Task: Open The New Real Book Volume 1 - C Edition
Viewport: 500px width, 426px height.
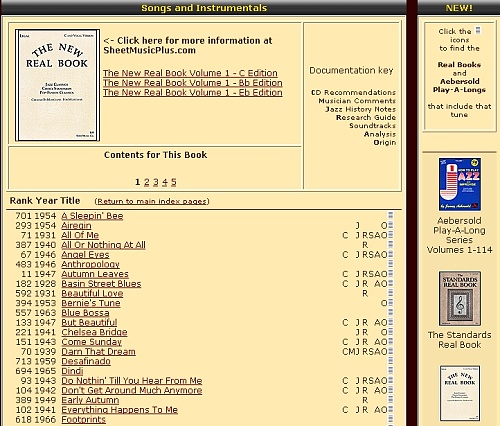Action: (x=190, y=73)
